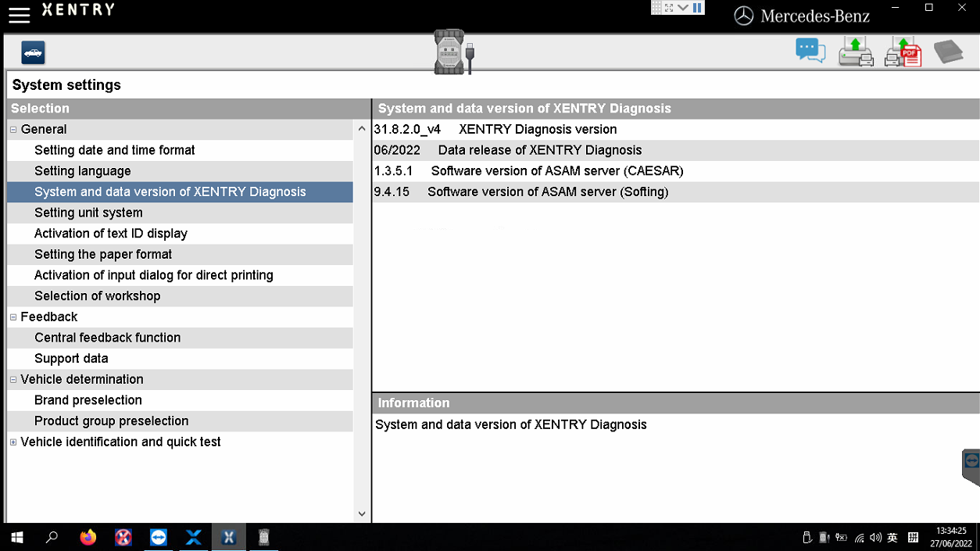
Task: Open the grey help book icon
Action: click(x=948, y=52)
